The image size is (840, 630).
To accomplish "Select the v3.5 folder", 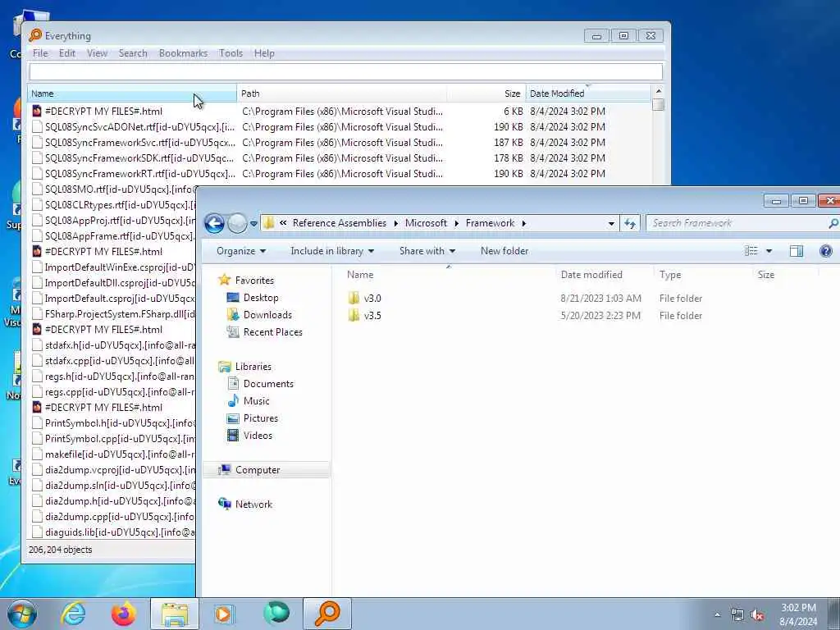I will (372, 316).
